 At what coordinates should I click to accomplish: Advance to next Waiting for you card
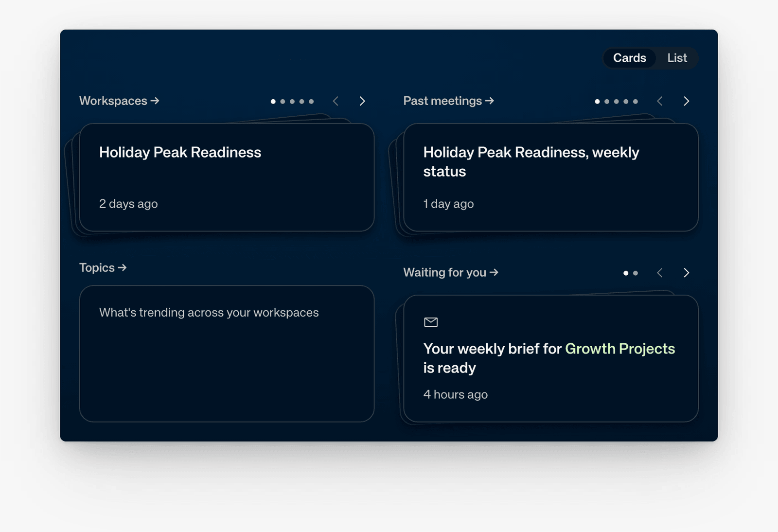(686, 273)
